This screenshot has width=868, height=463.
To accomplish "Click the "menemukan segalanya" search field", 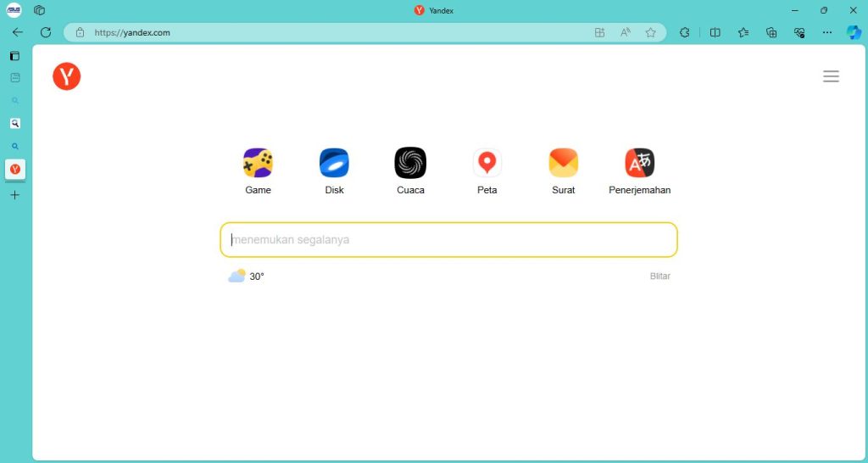I will (448, 240).
